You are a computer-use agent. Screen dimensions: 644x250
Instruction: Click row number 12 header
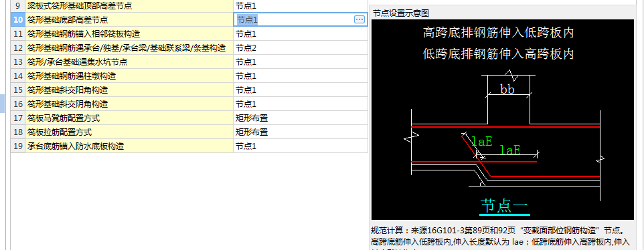click(x=18, y=47)
